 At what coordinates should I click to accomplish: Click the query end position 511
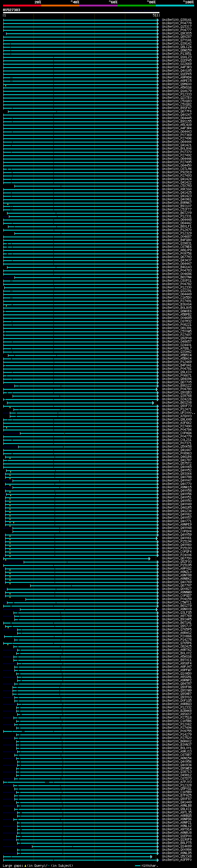pos(155,15)
